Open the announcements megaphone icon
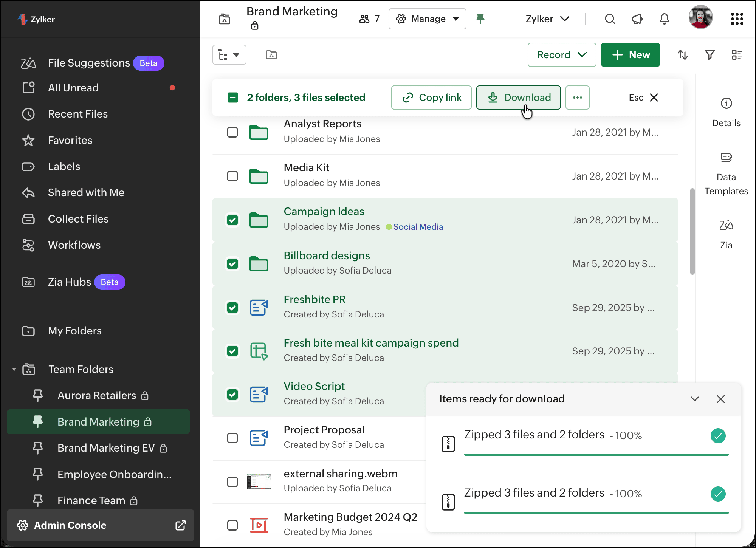 pos(637,19)
